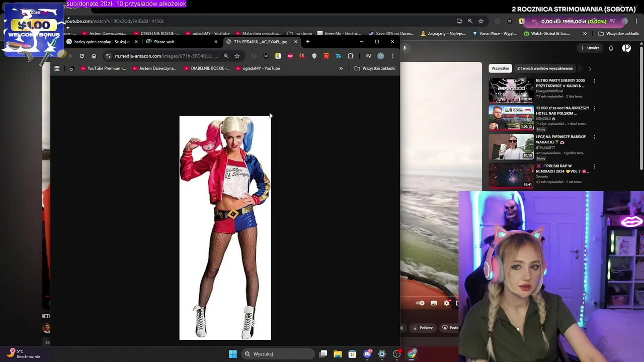This screenshot has width=644, height=362.
Task: Open File Explorer from taskbar
Action: click(x=338, y=354)
